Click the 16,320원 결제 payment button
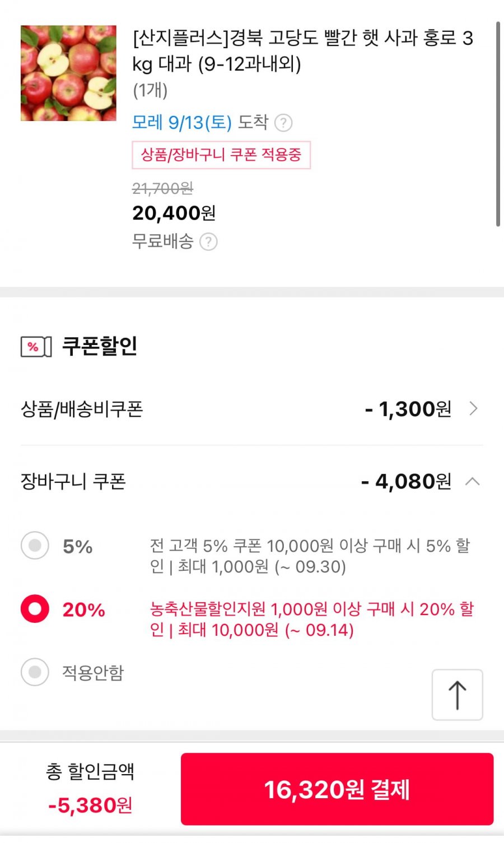The image size is (504, 843). (337, 789)
